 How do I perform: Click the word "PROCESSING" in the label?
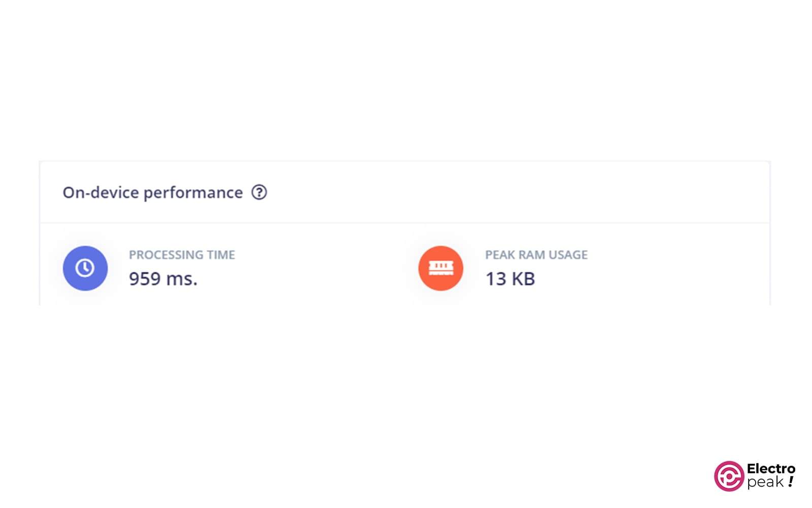(166, 255)
